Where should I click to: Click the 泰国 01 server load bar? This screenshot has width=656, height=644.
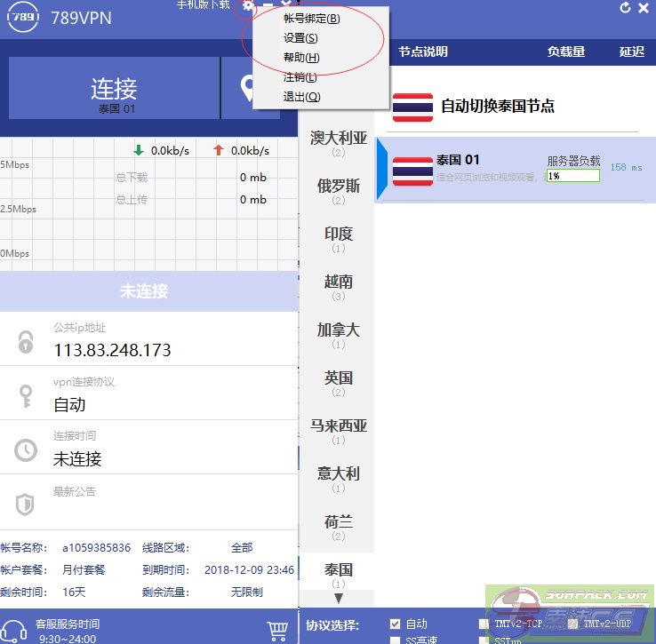pos(572,176)
